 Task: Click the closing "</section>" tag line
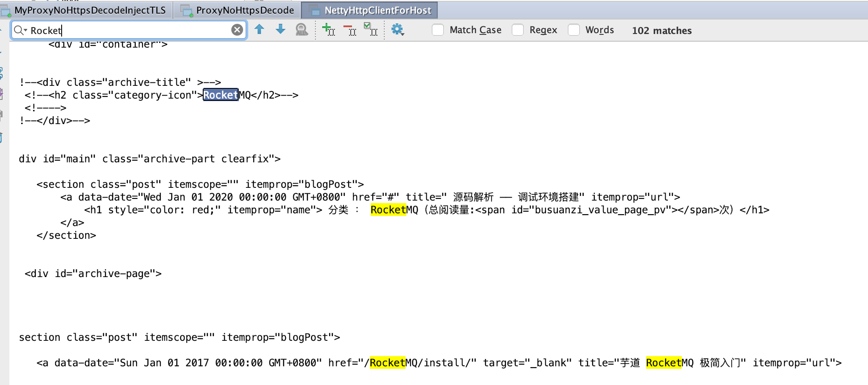click(66, 235)
